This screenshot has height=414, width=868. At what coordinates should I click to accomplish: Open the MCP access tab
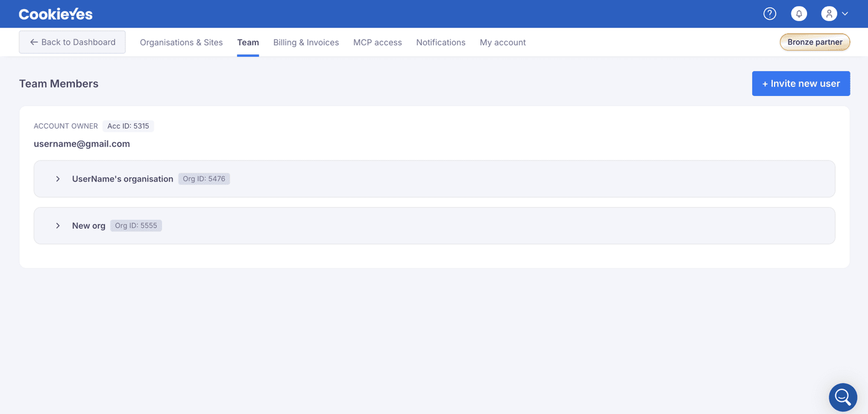(x=377, y=42)
